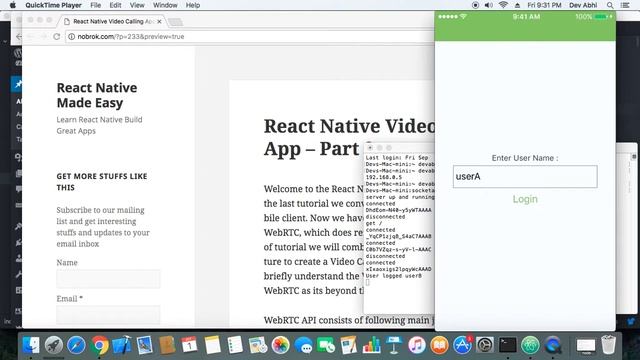Viewport: 640px width, 360px height.
Task: Open Pages document icon in Dock
Action: (349, 345)
